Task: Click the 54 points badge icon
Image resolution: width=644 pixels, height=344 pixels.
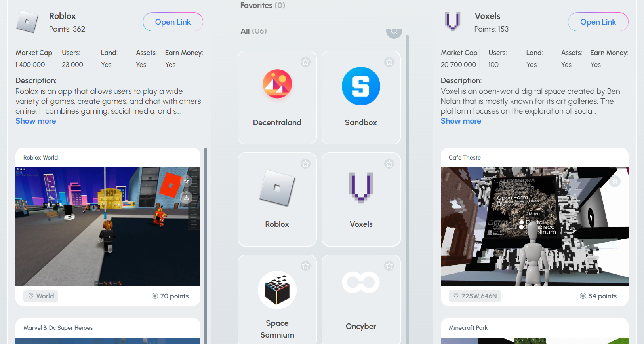Action: pos(583,296)
